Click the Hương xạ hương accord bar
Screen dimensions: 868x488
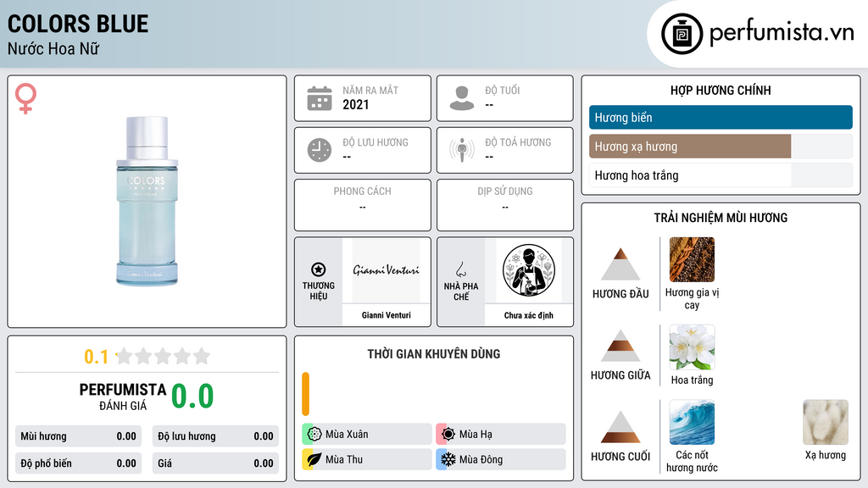pos(721,147)
